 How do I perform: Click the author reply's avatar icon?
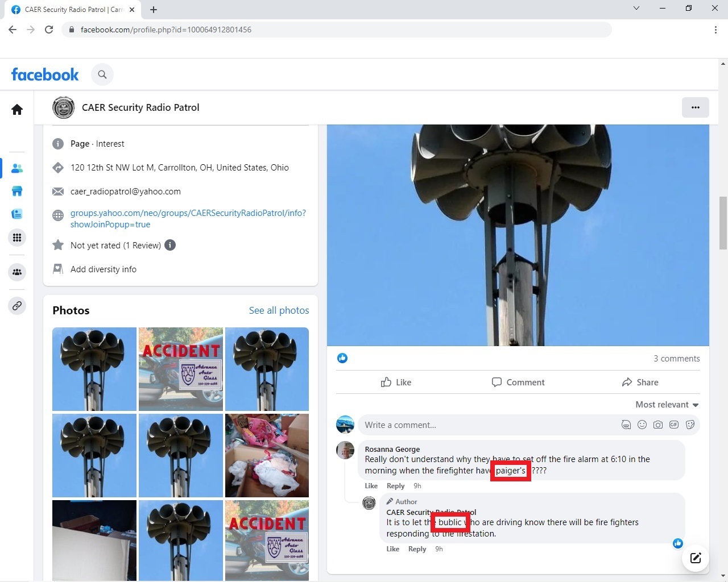pyautogui.click(x=369, y=503)
